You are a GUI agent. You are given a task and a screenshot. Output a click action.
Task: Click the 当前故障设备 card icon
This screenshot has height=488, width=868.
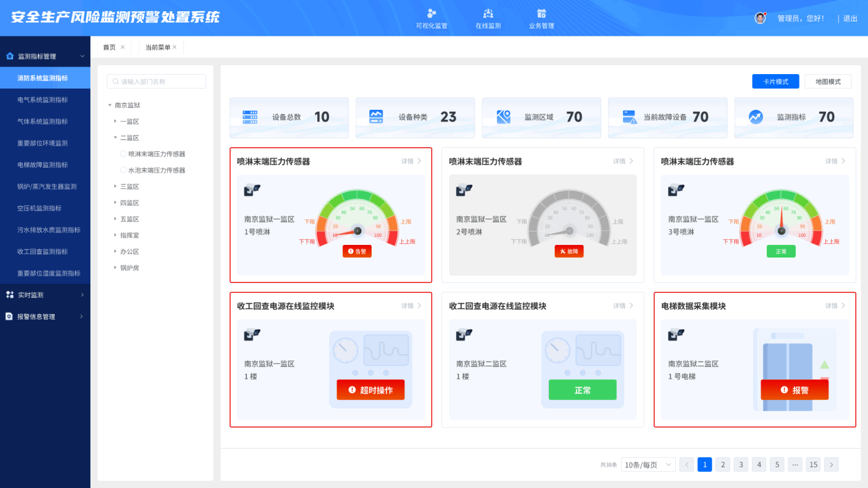[629, 117]
